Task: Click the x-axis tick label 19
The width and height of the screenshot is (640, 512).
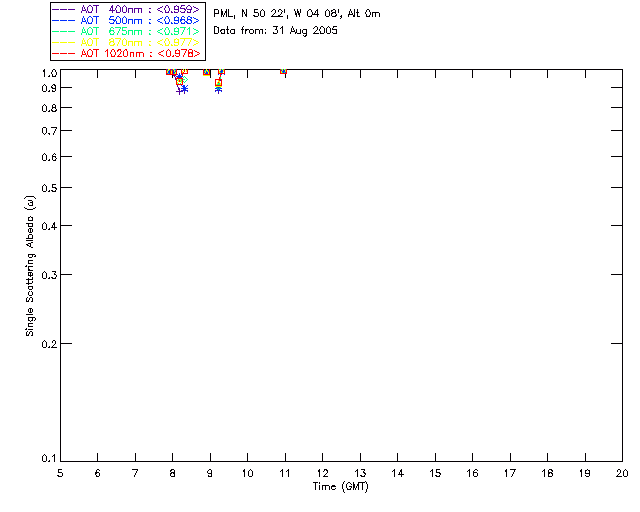Action: click(585, 473)
